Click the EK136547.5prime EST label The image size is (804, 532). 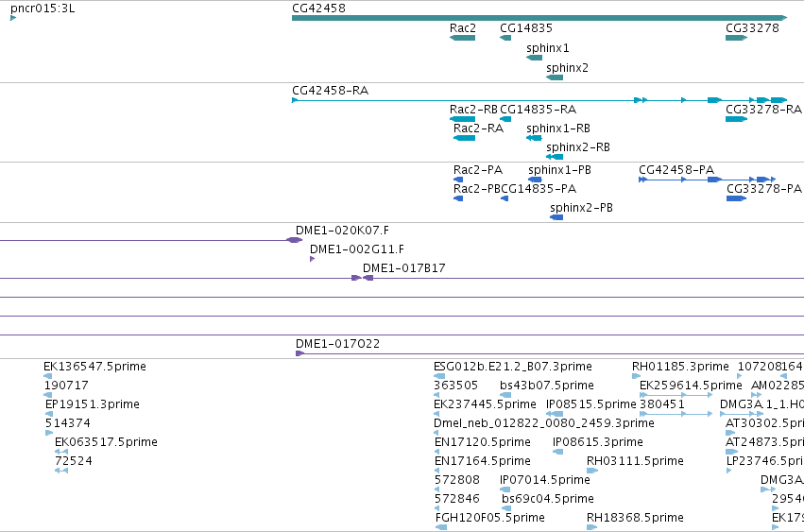tap(94, 367)
